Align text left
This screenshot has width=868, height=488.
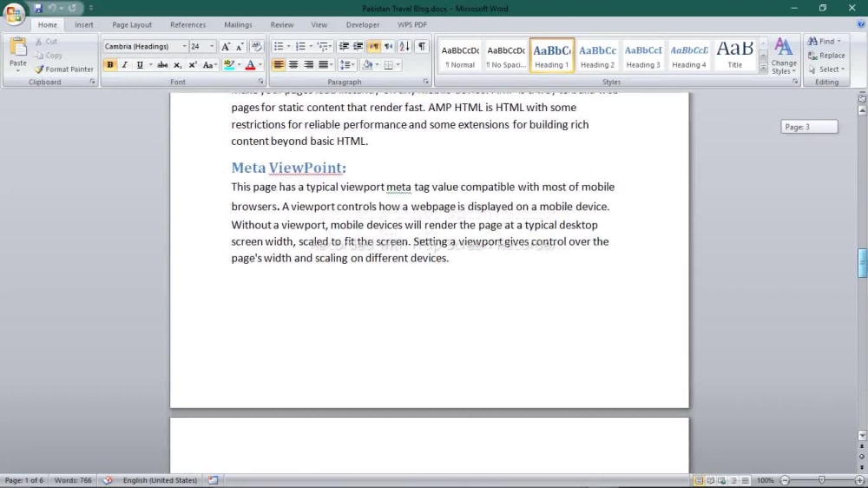click(279, 65)
